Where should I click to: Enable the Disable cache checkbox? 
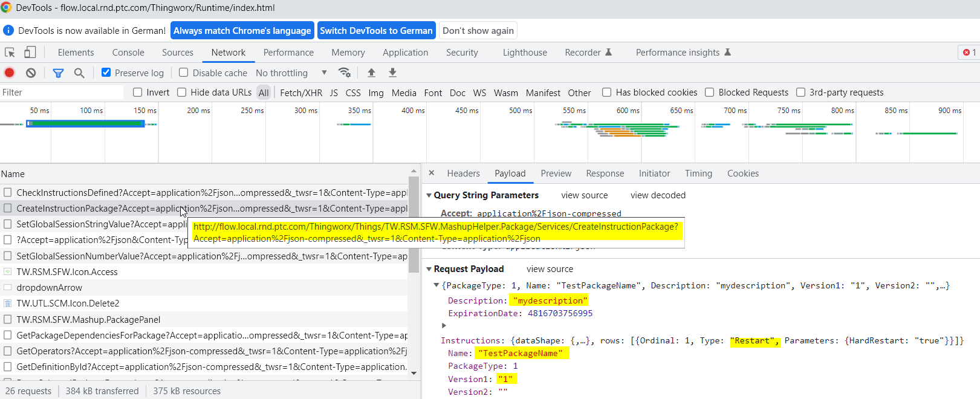coord(184,73)
